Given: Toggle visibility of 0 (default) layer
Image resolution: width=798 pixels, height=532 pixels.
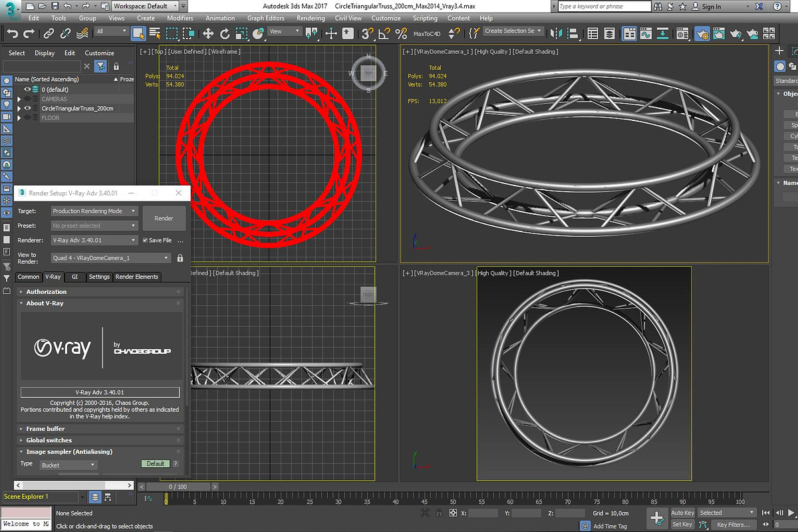Looking at the screenshot, I should (x=28, y=89).
